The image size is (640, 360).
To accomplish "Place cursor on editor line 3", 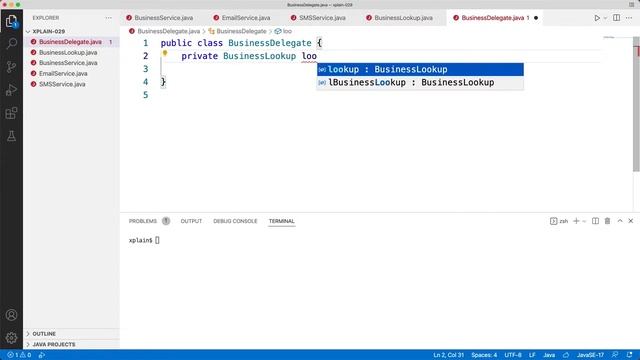I will 380,69.
